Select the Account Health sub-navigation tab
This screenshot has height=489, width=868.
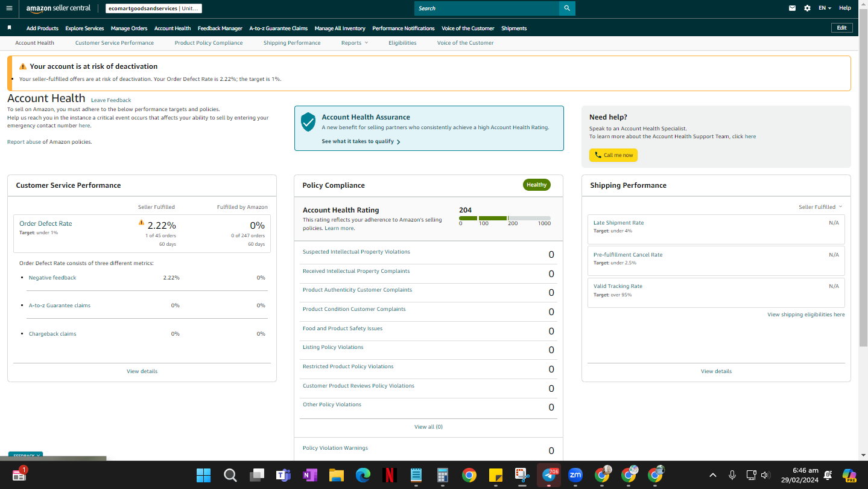click(34, 43)
